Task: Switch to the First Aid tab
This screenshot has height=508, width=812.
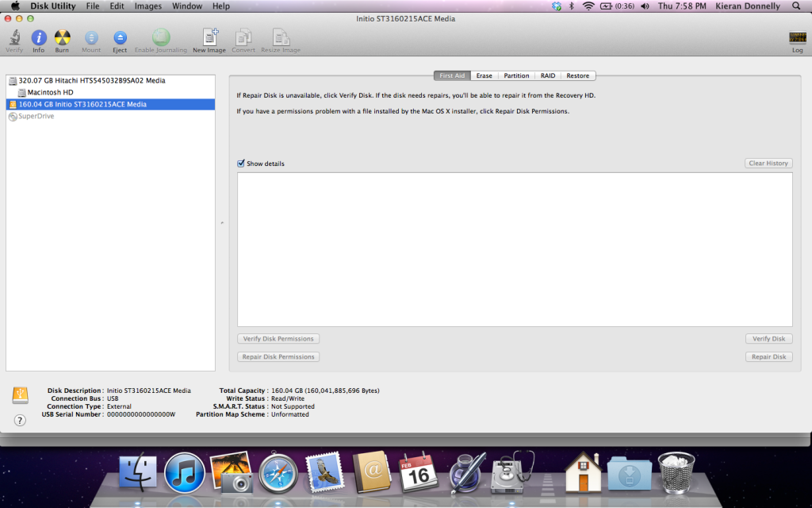Action: [452, 75]
